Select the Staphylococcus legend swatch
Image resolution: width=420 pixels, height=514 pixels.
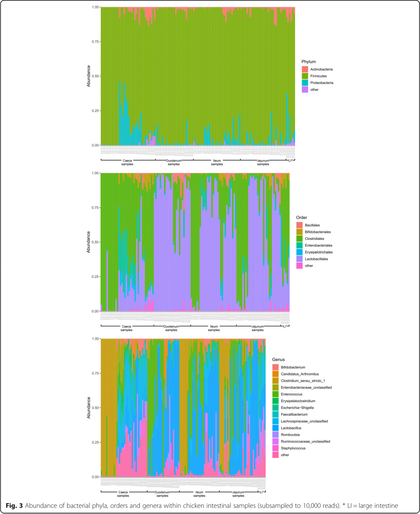tap(276, 448)
